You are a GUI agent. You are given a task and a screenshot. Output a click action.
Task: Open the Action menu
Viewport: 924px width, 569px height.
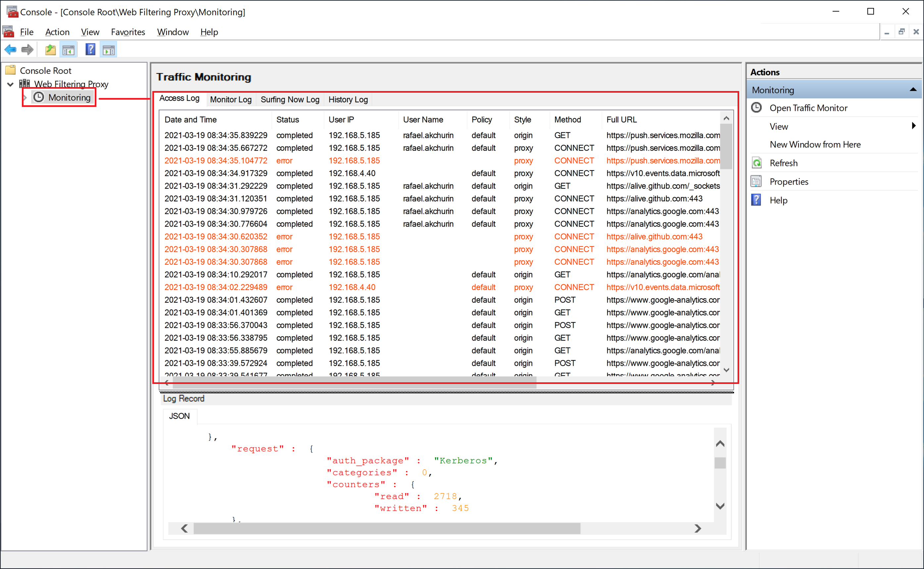click(x=57, y=32)
